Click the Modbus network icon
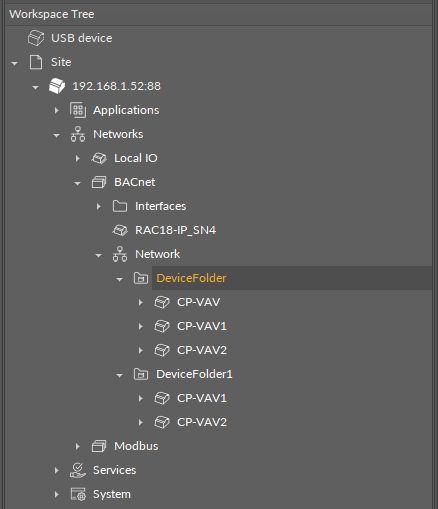Screen dimensions: 438x509 (99, 446)
